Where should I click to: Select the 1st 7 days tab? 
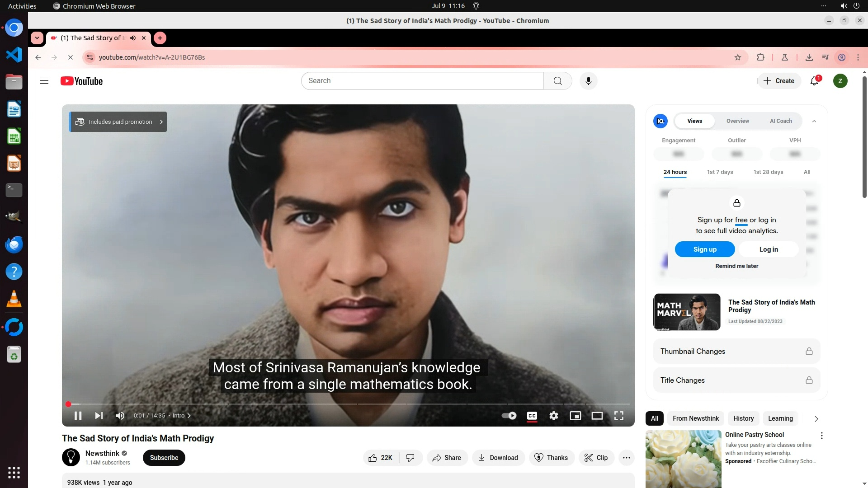click(720, 172)
